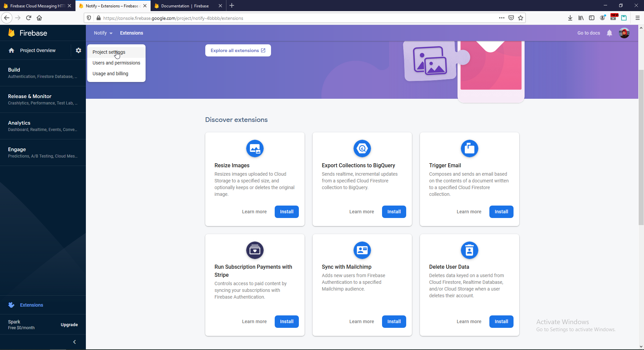The height and width of the screenshot is (350, 644).
Task: Go back with the browser back arrow
Action: [x=7, y=18]
